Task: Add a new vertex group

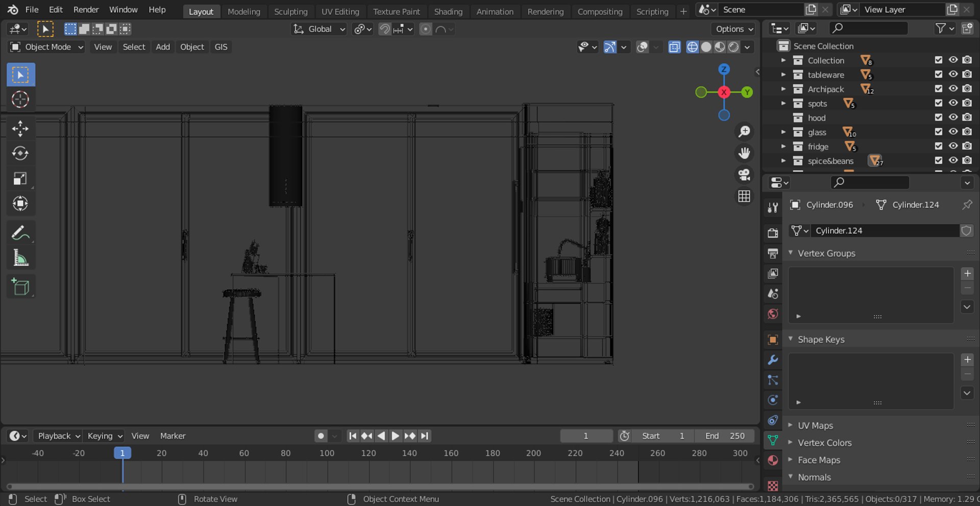Action: coord(967,274)
